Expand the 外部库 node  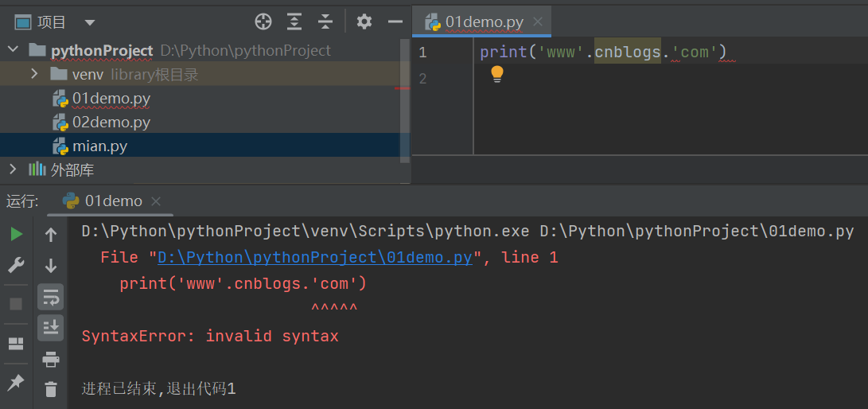[13, 169]
